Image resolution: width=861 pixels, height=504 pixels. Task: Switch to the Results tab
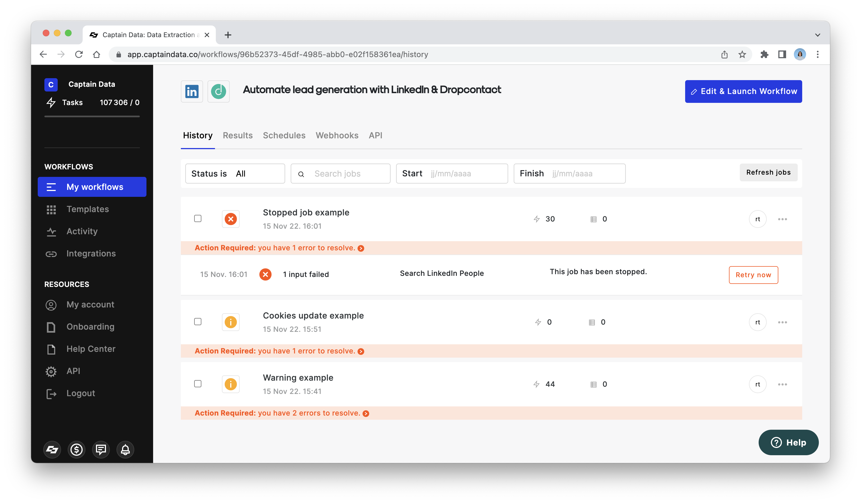click(238, 136)
